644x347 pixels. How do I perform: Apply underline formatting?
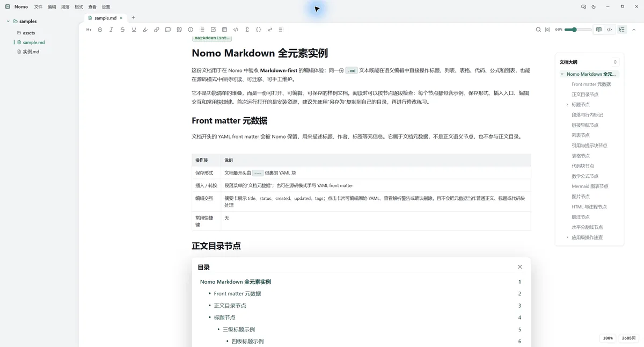pyautogui.click(x=134, y=30)
